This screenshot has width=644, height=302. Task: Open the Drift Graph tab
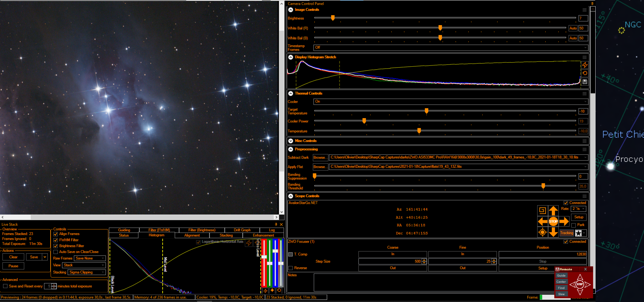coord(242,230)
